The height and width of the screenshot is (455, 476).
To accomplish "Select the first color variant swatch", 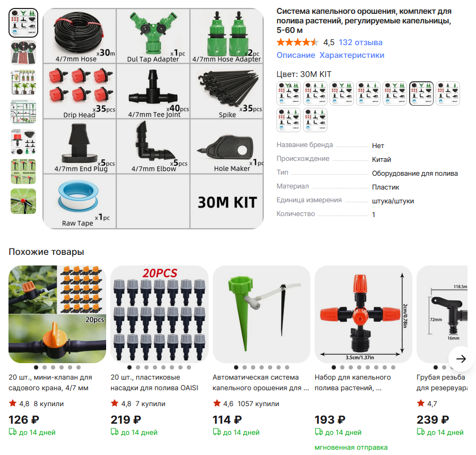I will coord(288,93).
